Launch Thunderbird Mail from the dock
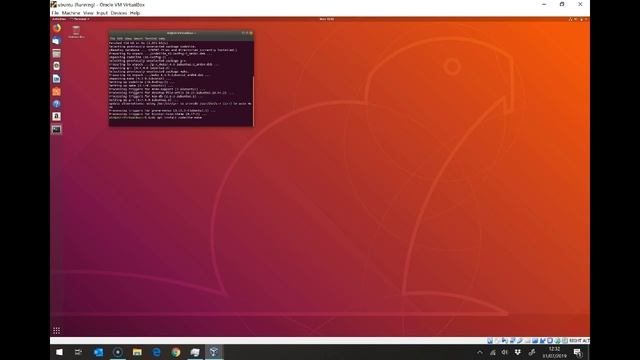640x360 pixels. 57,40
